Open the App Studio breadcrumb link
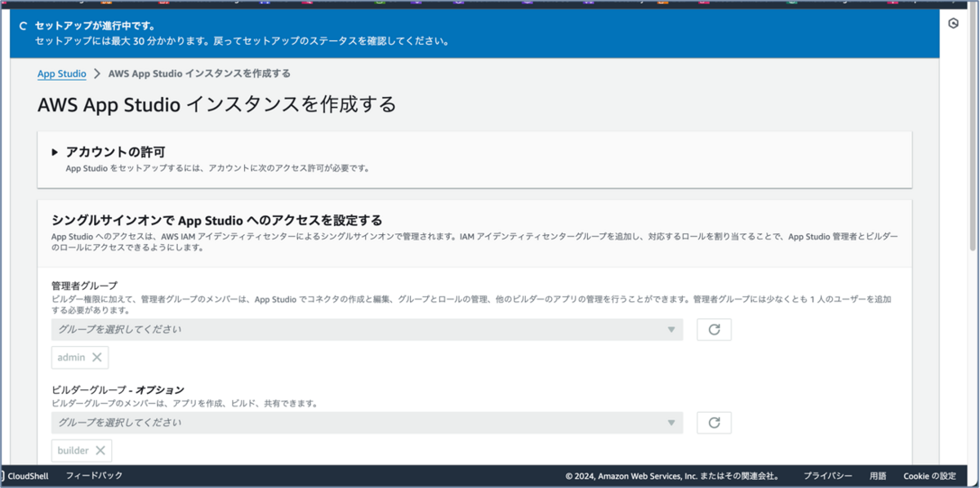 [62, 73]
